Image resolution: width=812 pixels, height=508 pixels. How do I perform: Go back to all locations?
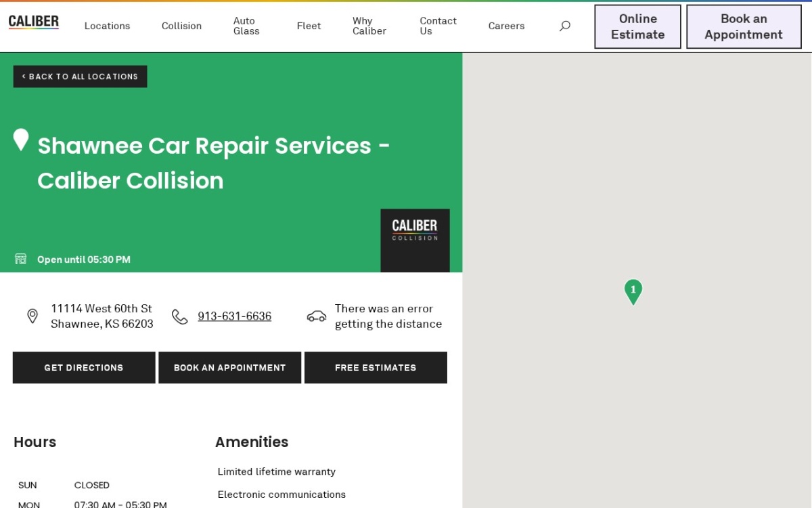pyautogui.click(x=80, y=77)
